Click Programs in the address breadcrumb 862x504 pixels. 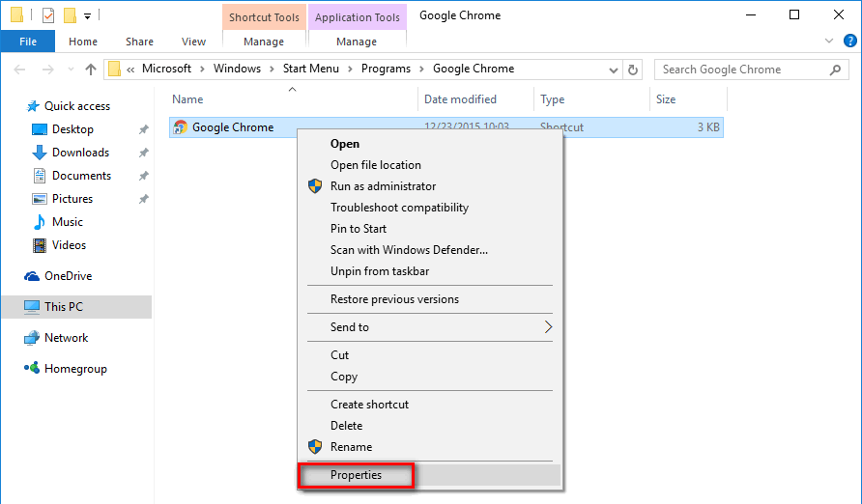pos(386,69)
